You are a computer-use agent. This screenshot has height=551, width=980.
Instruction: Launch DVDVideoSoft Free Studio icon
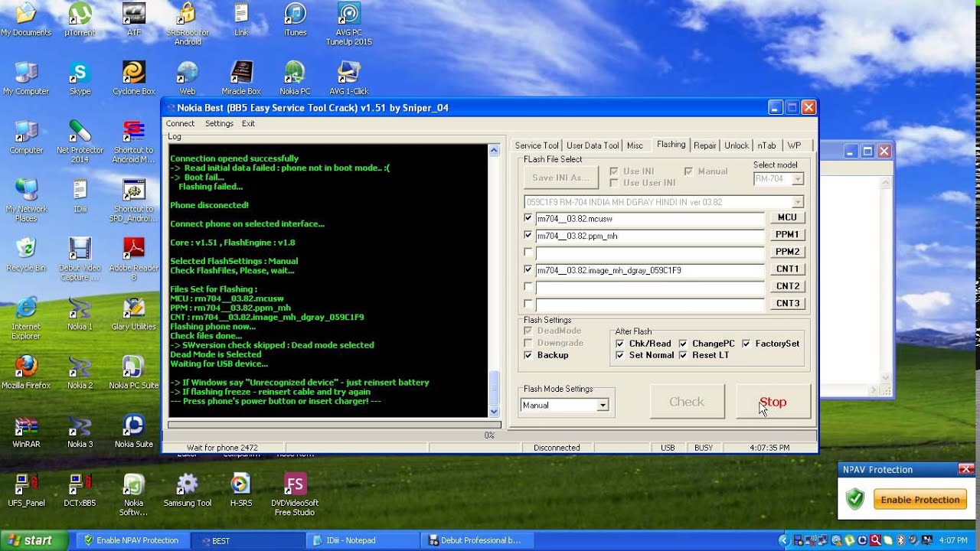coord(295,494)
